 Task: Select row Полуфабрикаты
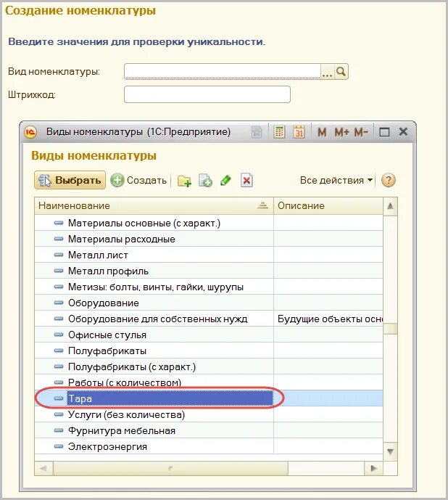208,351
